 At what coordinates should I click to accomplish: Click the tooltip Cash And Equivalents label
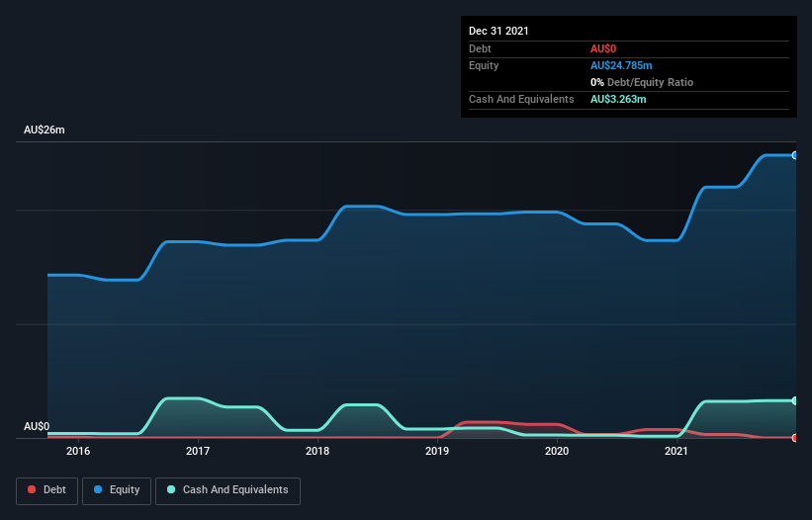pos(521,99)
